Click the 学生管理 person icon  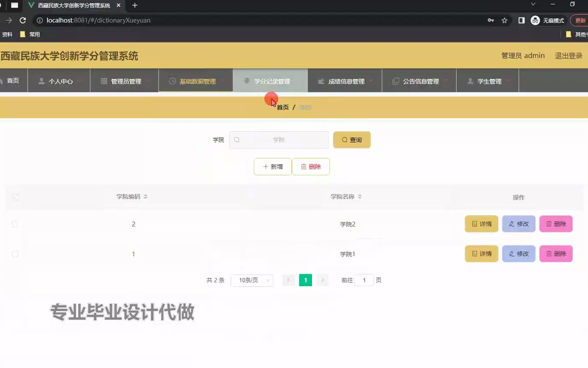tap(470, 81)
